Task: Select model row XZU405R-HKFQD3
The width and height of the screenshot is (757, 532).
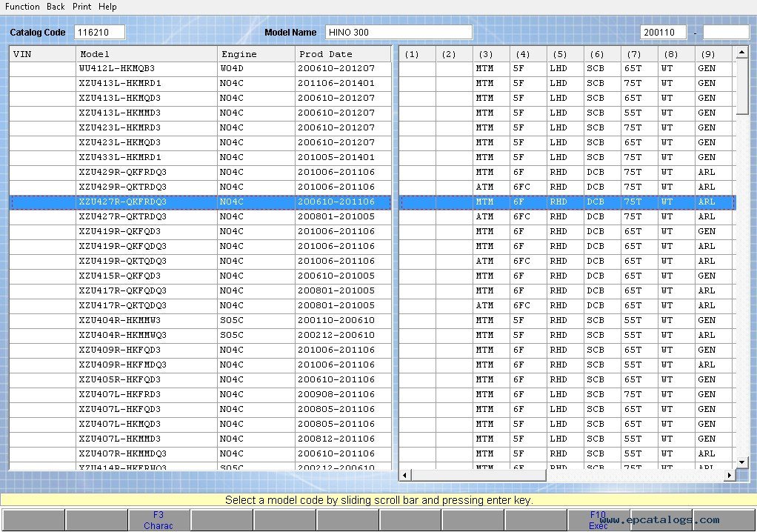Action: (x=200, y=379)
